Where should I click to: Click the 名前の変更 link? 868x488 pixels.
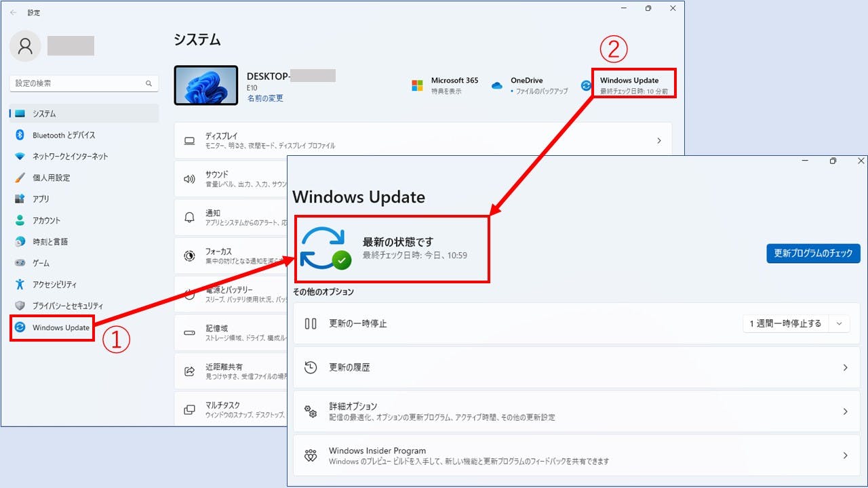(x=265, y=98)
